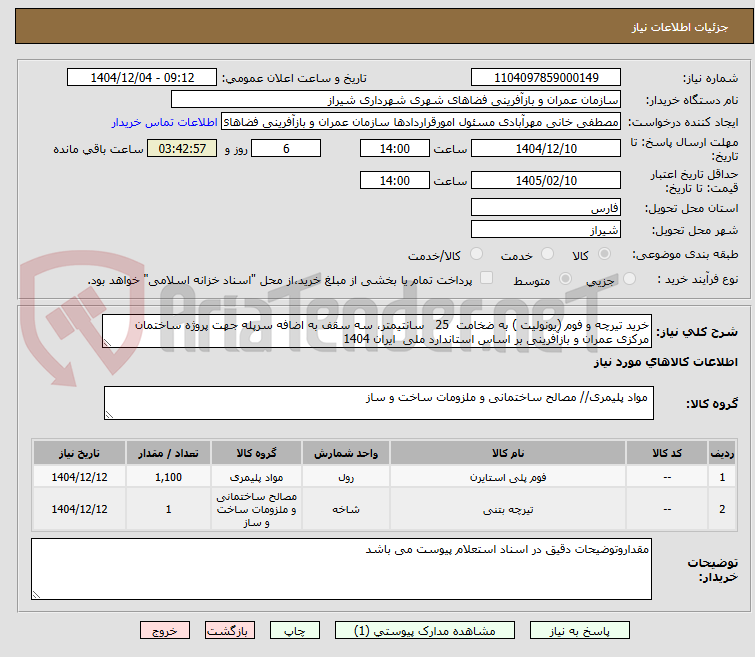This screenshot has height=657, width=755.
Task: Select the جزیی purchase type radio
Action: tap(629, 278)
